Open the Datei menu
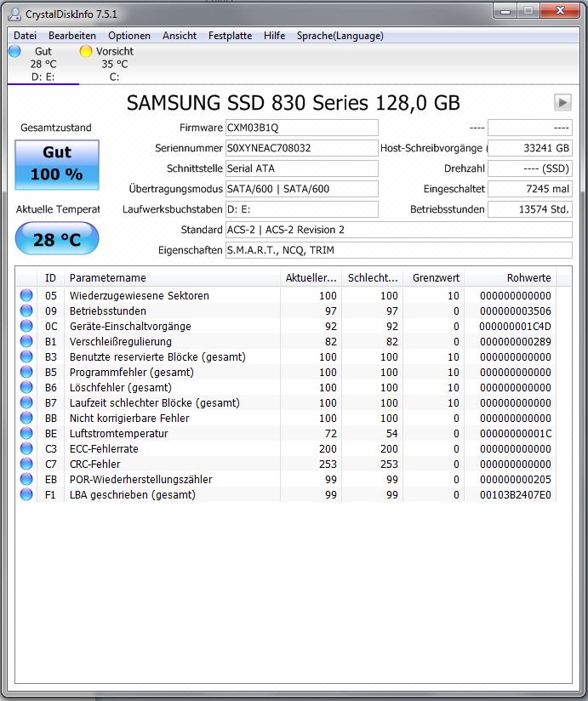The image size is (588, 701). click(25, 36)
